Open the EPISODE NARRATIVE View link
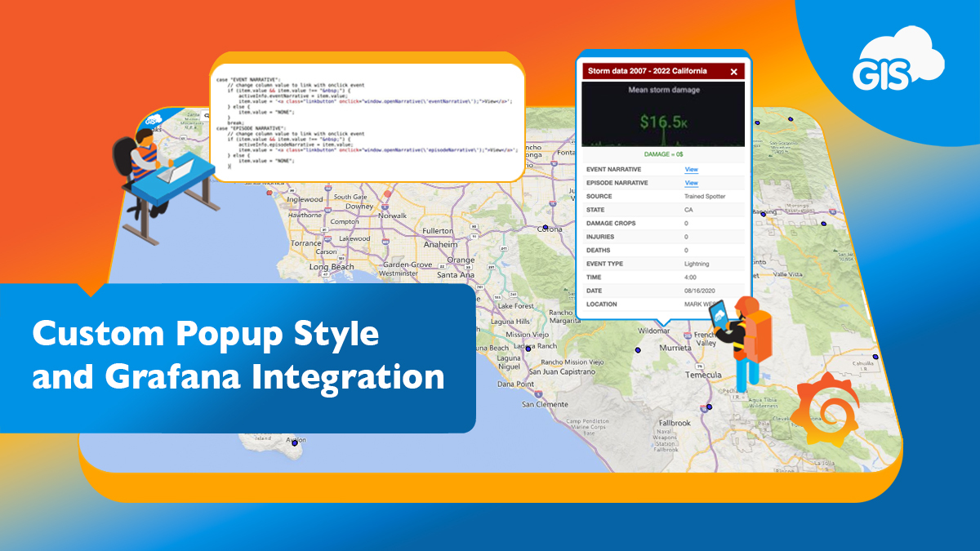Screen dimensions: 980x551 pyautogui.click(x=691, y=183)
